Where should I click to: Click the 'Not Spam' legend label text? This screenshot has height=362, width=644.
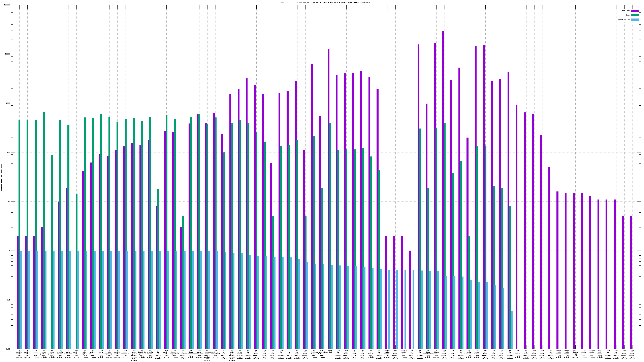[x=626, y=11]
